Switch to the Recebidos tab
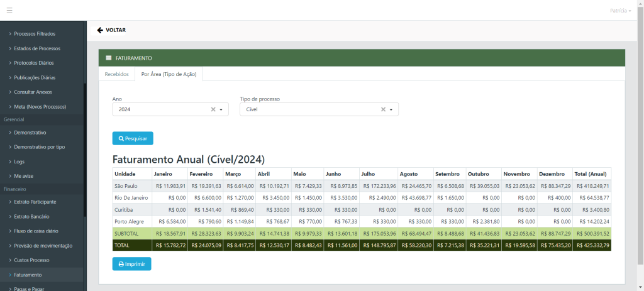 [116, 74]
